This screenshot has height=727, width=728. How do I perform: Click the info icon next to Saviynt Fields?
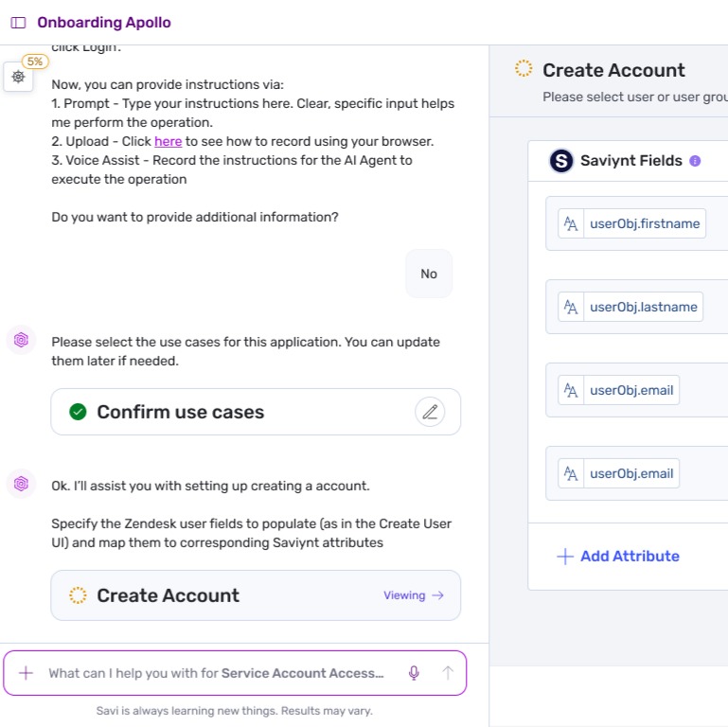(x=695, y=161)
